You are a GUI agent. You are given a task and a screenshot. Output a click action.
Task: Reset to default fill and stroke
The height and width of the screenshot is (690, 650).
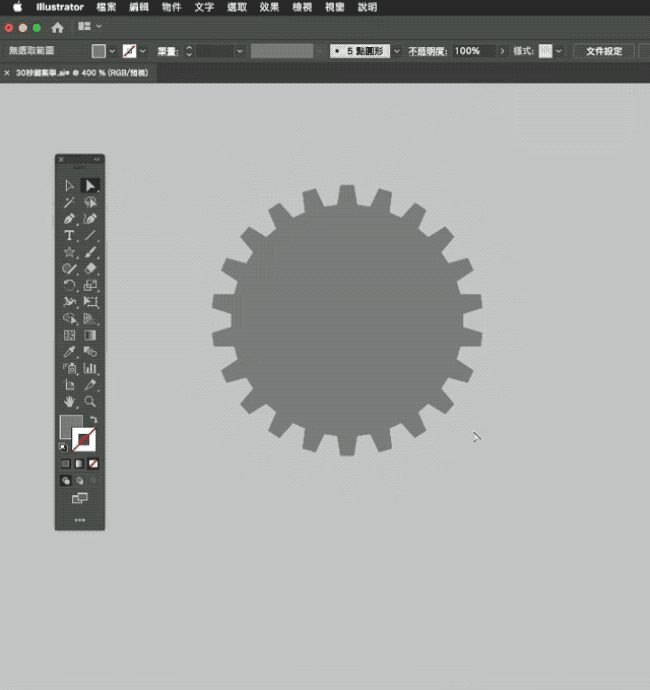point(63,447)
